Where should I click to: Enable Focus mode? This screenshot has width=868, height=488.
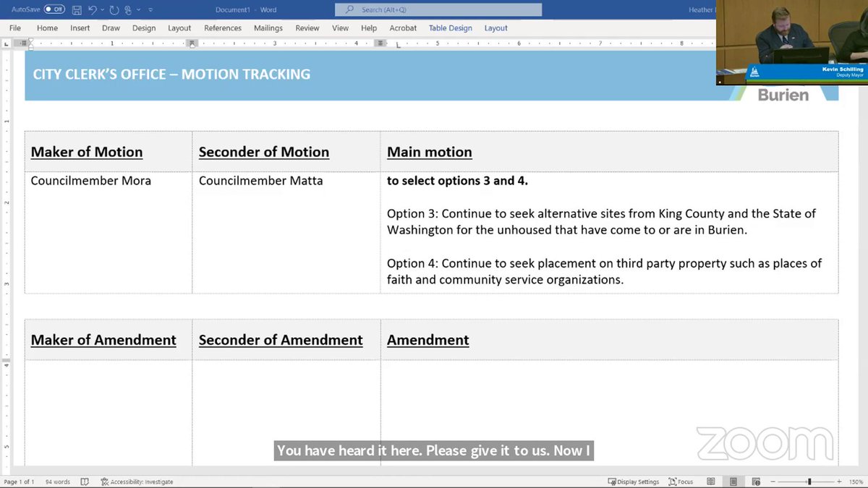pyautogui.click(x=681, y=481)
